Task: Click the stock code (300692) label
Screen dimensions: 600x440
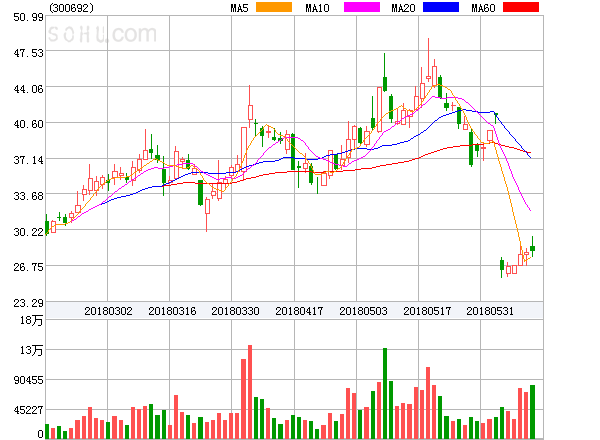Action: (72, 8)
